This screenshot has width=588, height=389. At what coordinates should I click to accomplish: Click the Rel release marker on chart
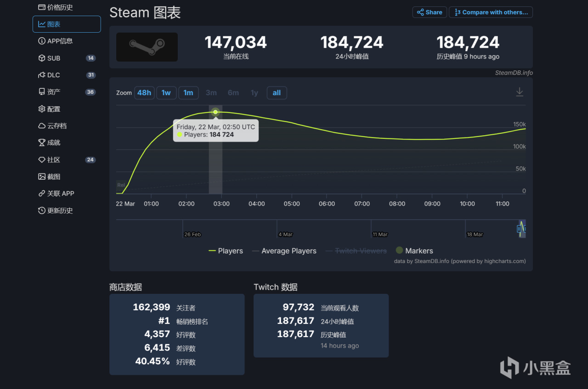121,185
